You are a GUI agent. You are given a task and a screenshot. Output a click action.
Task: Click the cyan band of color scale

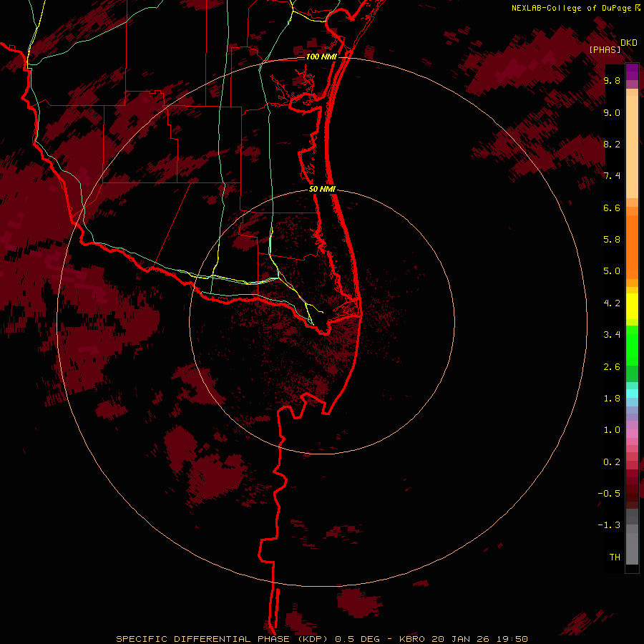[x=632, y=394]
